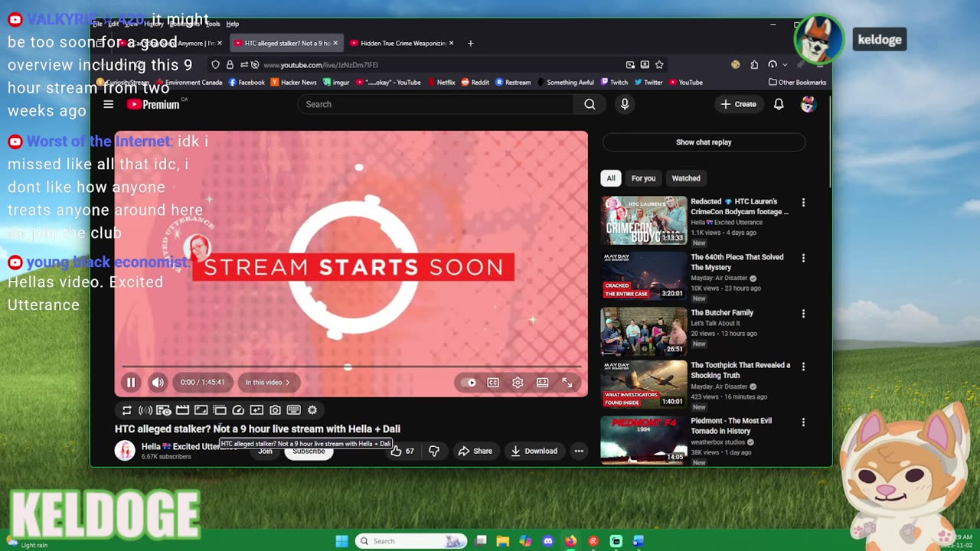Dislike the video with thumbs down
980x551 pixels.
click(434, 451)
